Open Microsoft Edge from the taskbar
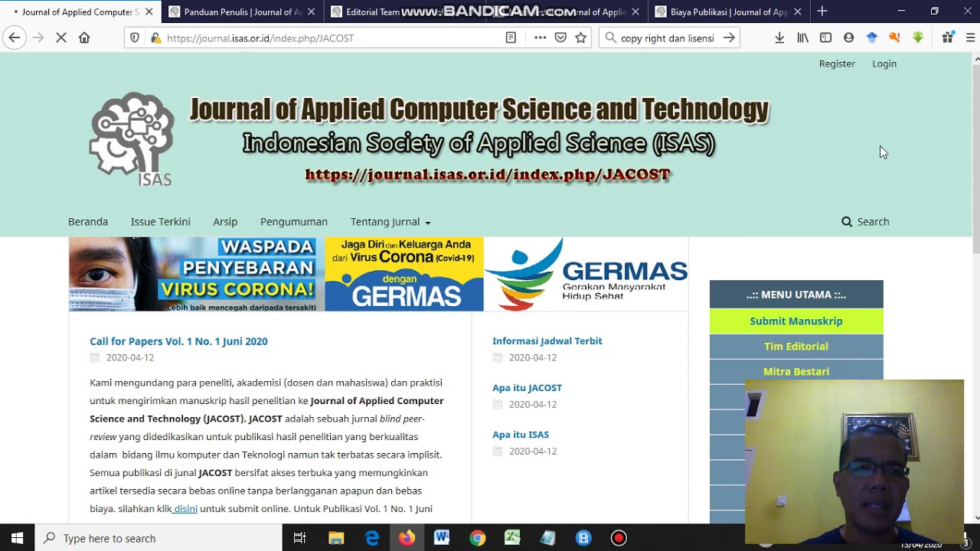Screen dimensions: 980x551 (371, 538)
